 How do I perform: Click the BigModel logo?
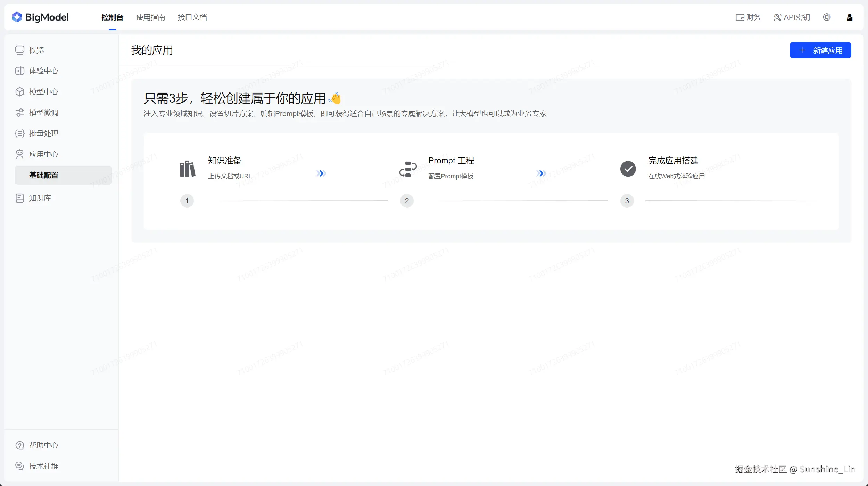pos(40,17)
